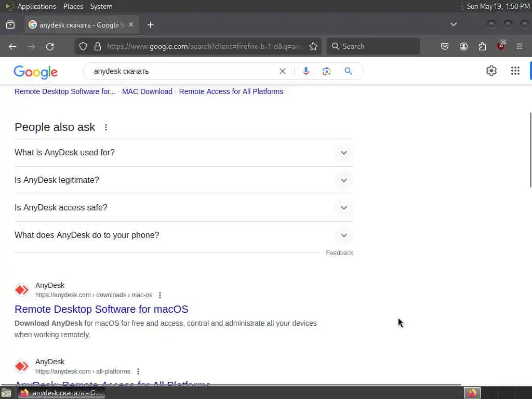This screenshot has width=532, height=399.
Task: Click the Feedback link
Action: point(339,253)
